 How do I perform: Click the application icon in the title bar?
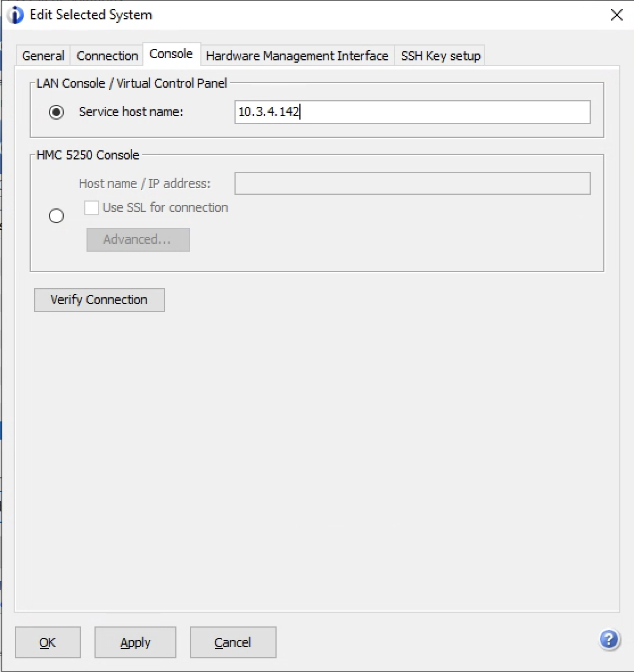[x=16, y=15]
